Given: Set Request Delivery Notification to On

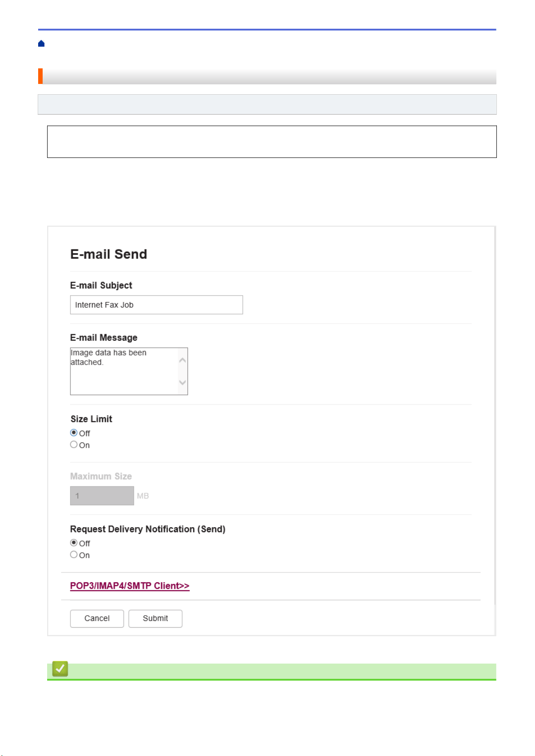Looking at the screenshot, I should tap(74, 555).
